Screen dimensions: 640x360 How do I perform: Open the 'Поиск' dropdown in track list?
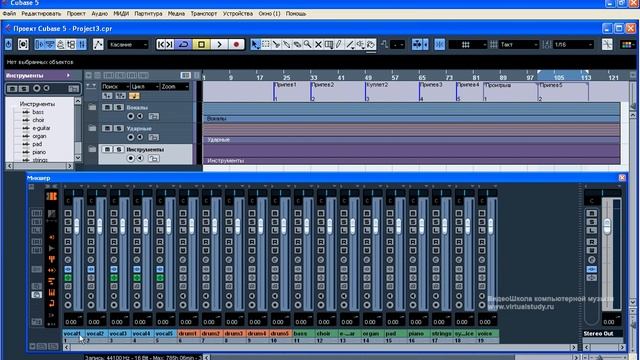coord(115,87)
